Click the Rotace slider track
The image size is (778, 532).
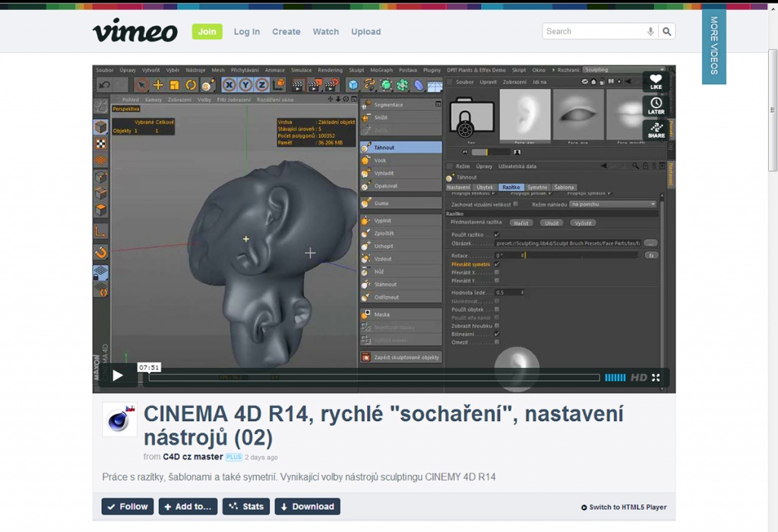(581, 255)
